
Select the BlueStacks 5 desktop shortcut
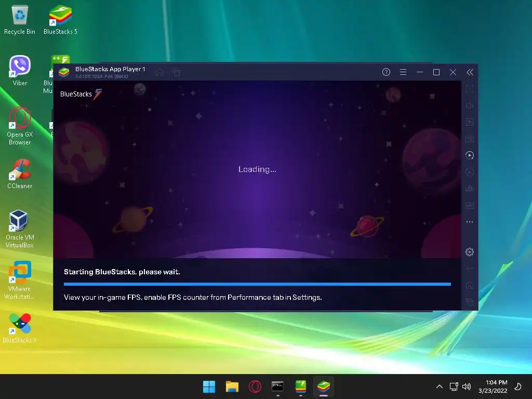(60, 20)
